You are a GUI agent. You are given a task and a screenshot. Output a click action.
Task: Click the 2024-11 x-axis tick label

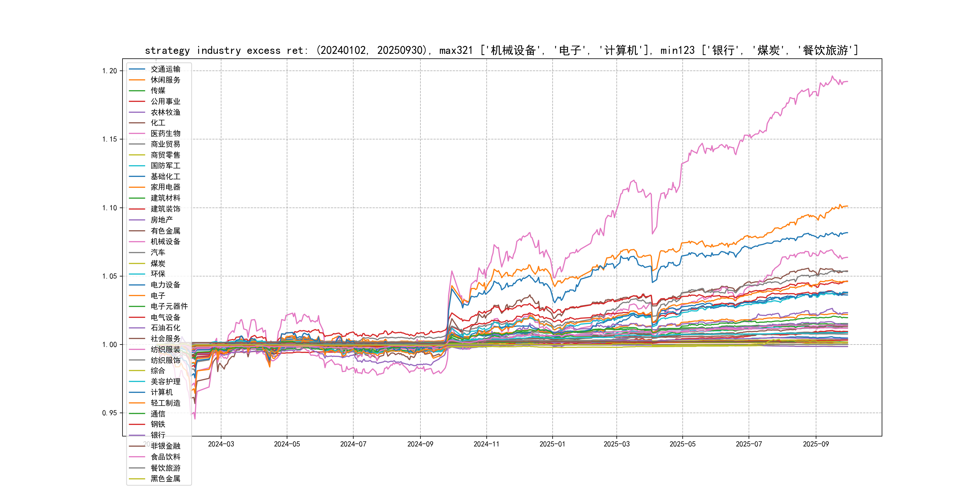tap(486, 444)
